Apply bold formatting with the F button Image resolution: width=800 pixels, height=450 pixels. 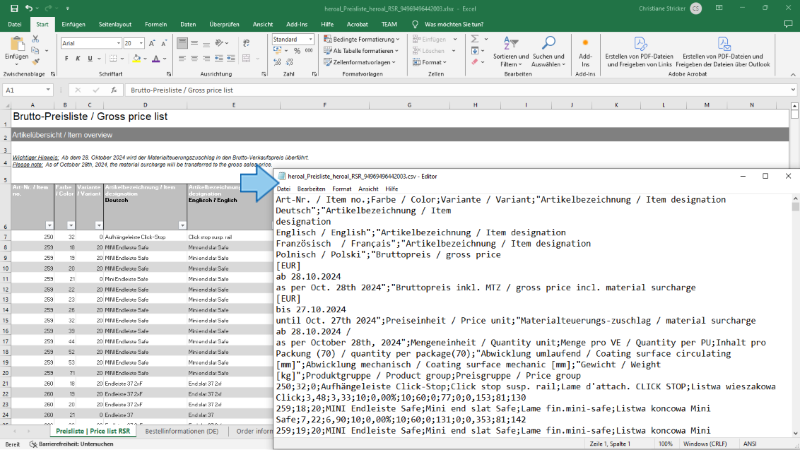(66, 59)
